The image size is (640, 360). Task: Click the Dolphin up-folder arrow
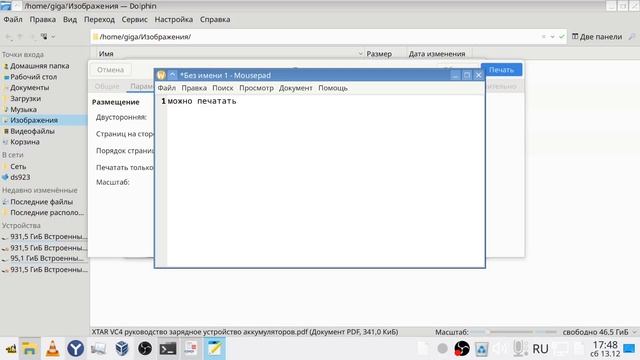pos(20,37)
